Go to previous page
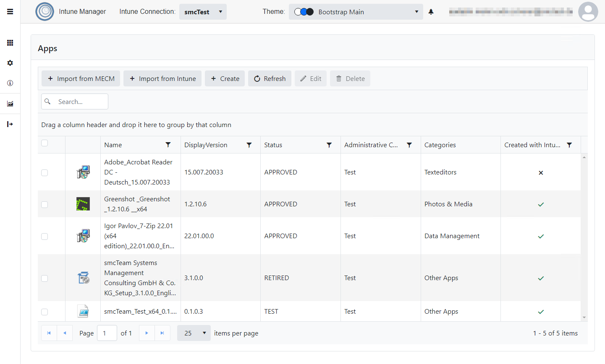Image resolution: width=605 pixels, height=364 pixels. pos(65,333)
